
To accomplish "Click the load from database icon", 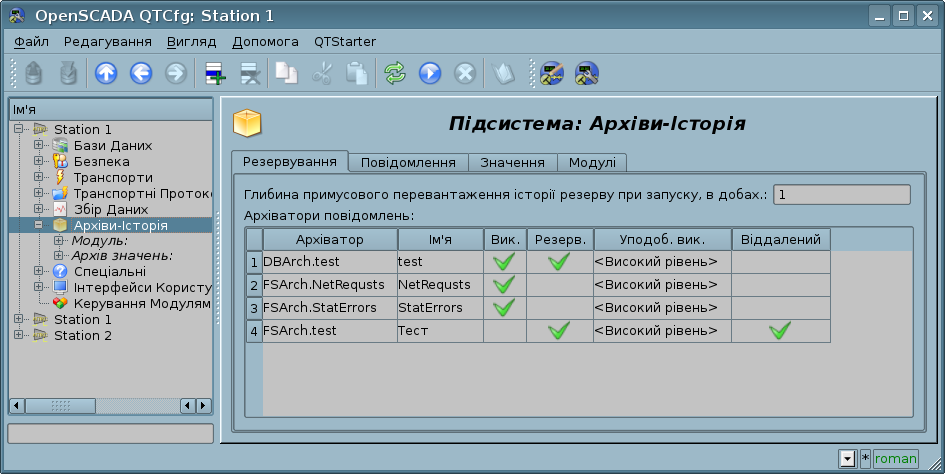I will 34,73.
